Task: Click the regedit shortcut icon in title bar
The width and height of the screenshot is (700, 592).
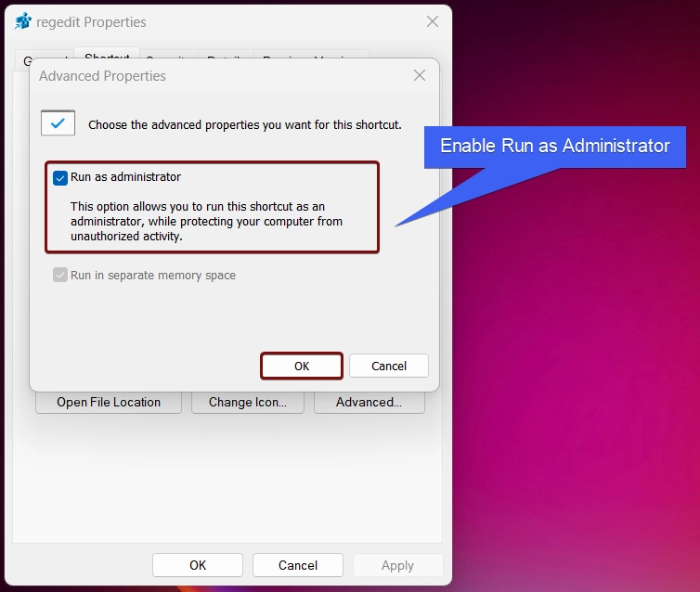Action: coord(23,21)
